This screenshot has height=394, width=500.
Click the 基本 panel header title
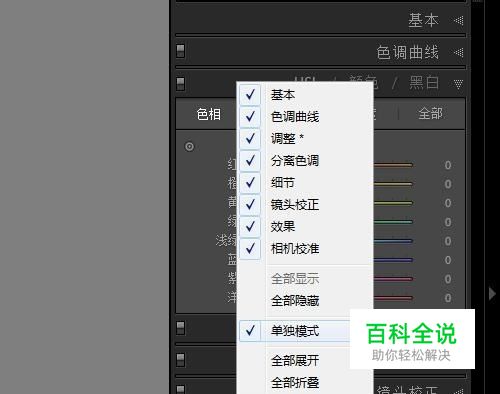coord(423,20)
